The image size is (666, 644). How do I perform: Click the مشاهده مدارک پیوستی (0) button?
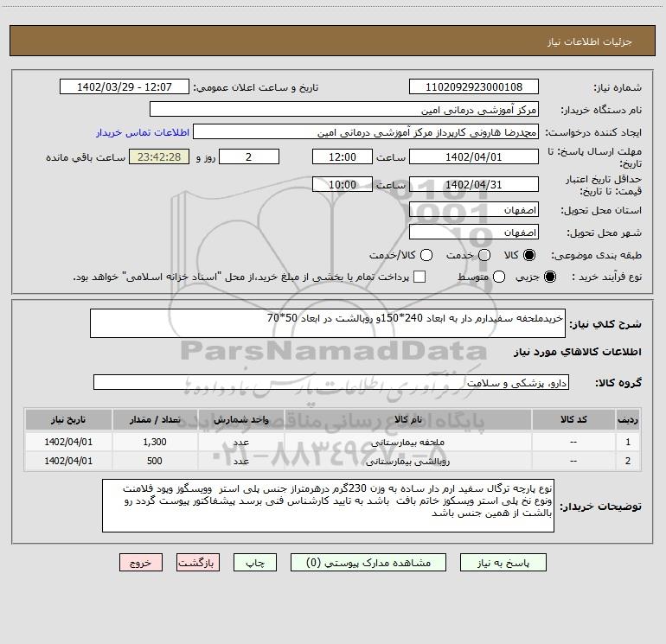click(x=368, y=563)
